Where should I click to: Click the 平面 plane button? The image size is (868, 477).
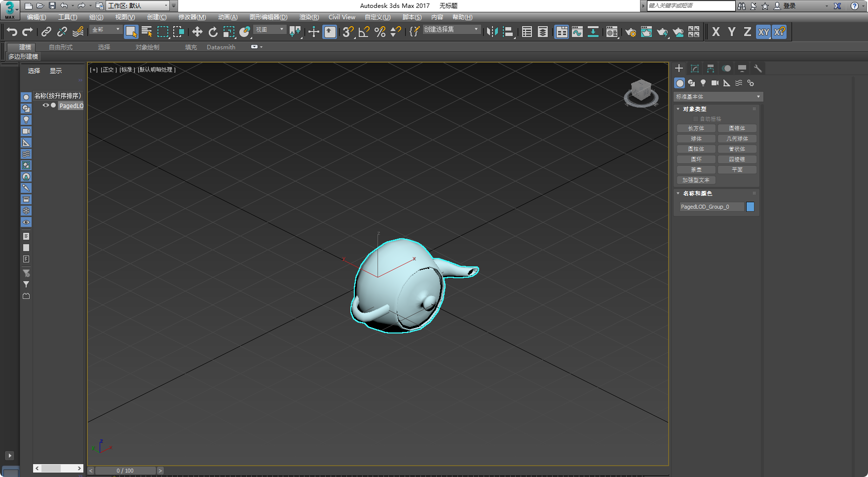(737, 170)
